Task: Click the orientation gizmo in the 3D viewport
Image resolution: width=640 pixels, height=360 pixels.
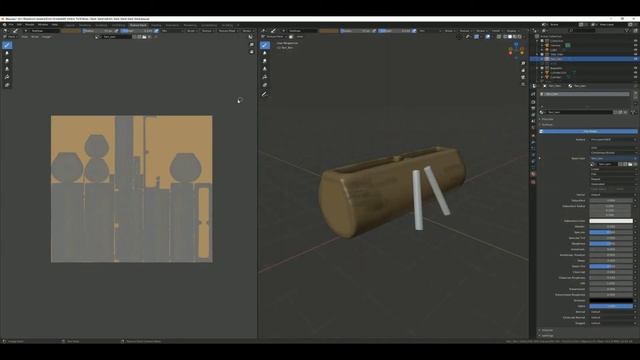Action: click(x=516, y=50)
